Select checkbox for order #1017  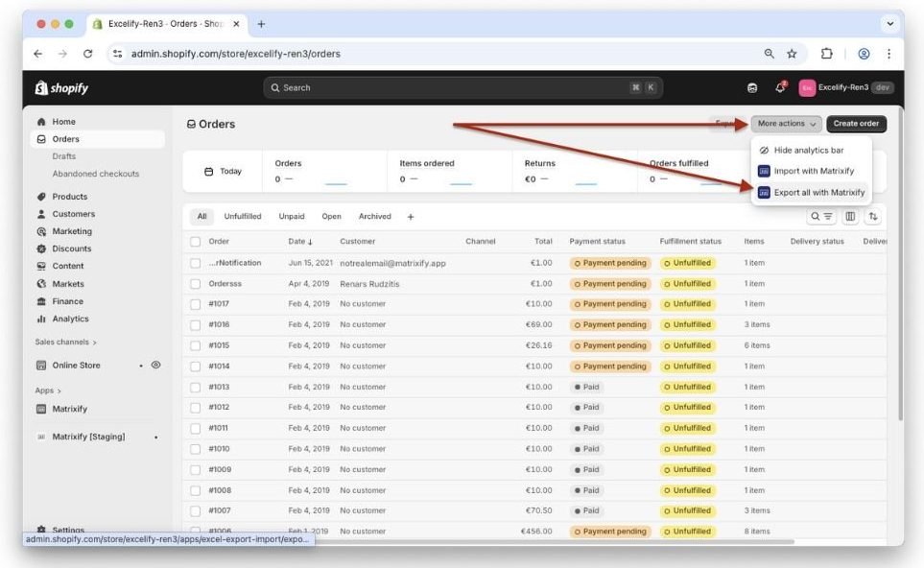click(x=195, y=304)
